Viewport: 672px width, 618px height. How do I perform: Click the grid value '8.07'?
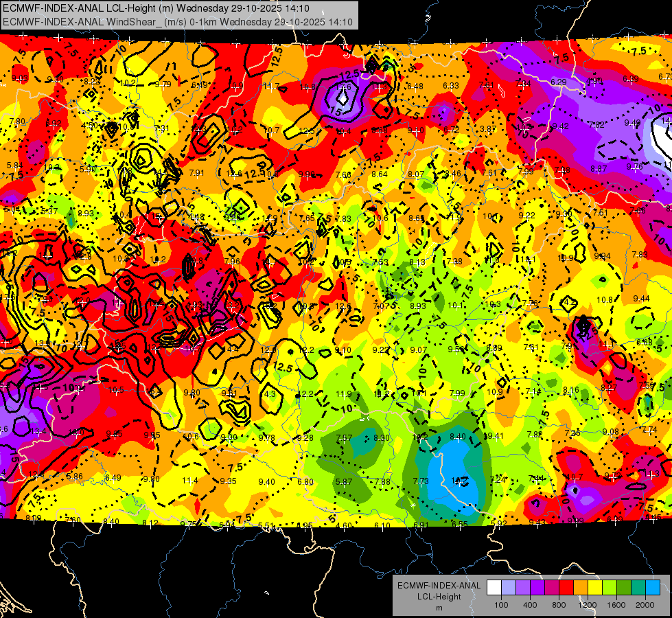tap(416, 174)
